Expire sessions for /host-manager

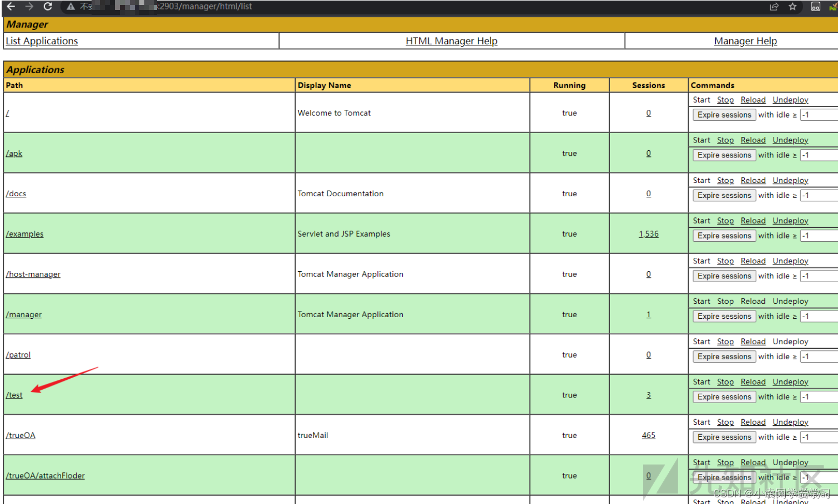tap(724, 276)
